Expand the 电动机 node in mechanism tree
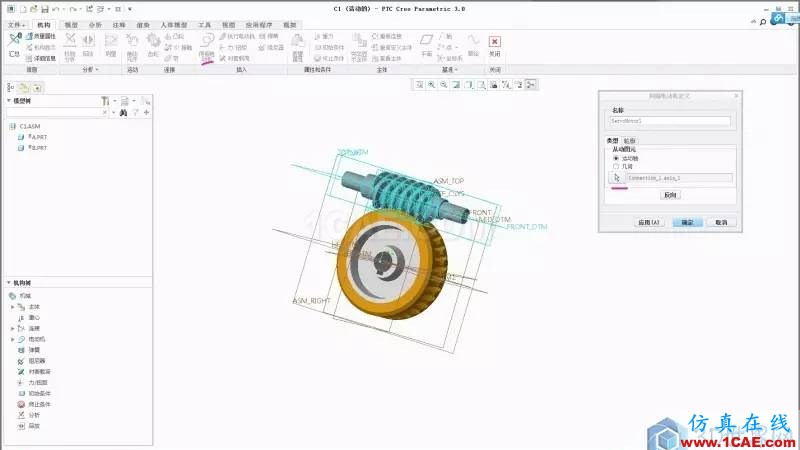The image size is (800, 450). 13,339
